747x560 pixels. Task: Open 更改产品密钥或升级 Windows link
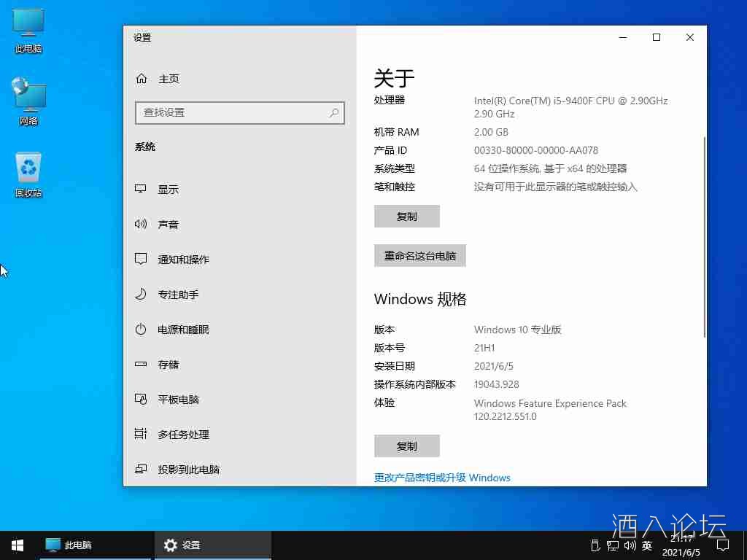(442, 478)
